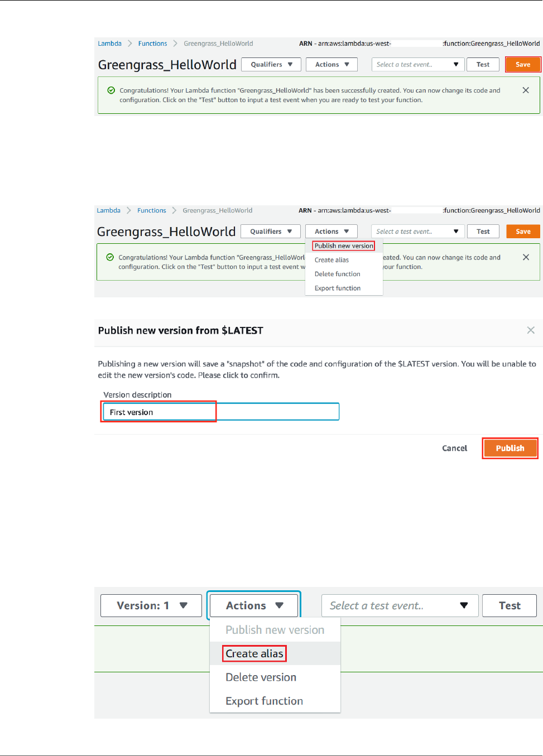543x756 pixels.
Task: Click large Test button at bottom
Action: 510,606
